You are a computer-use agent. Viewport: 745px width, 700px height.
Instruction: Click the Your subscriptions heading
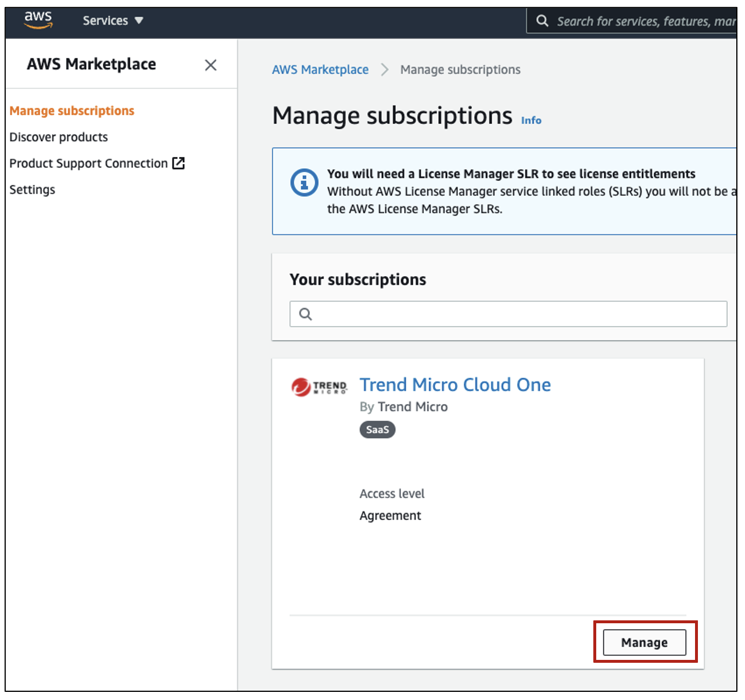tap(358, 280)
